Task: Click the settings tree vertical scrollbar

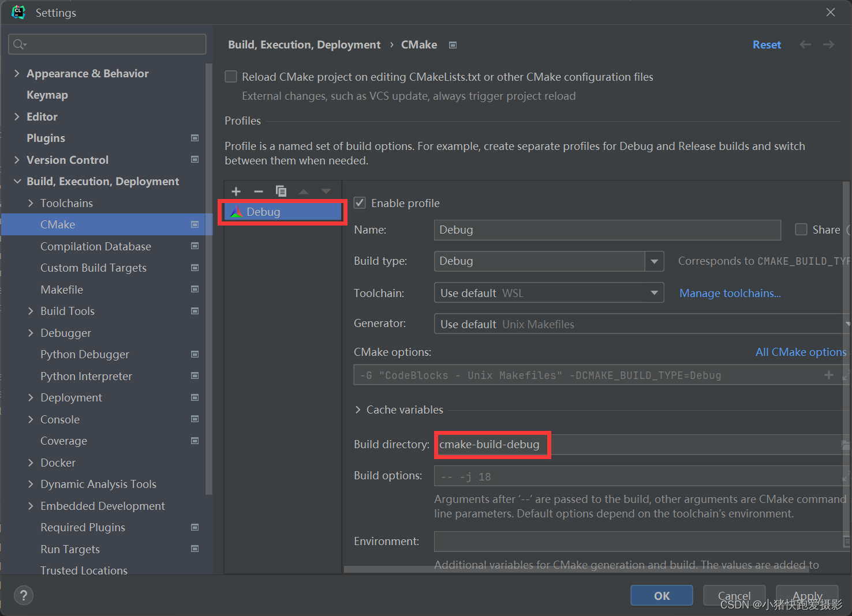Action: tap(209, 279)
